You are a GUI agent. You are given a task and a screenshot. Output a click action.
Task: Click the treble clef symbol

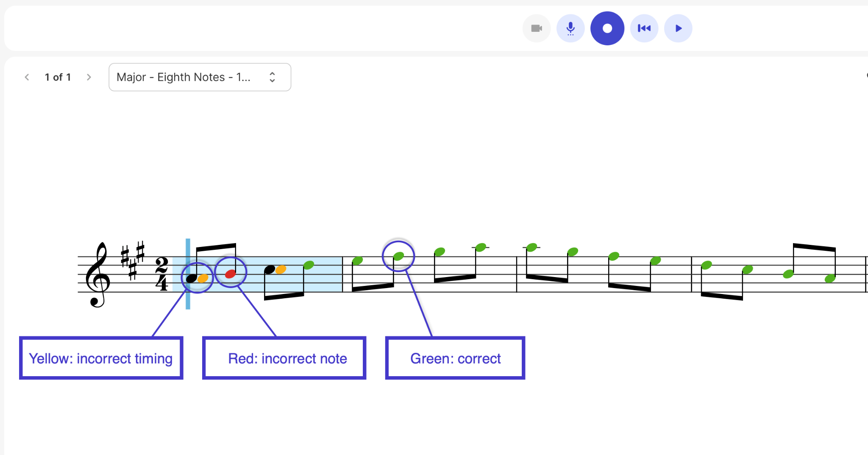98,275
